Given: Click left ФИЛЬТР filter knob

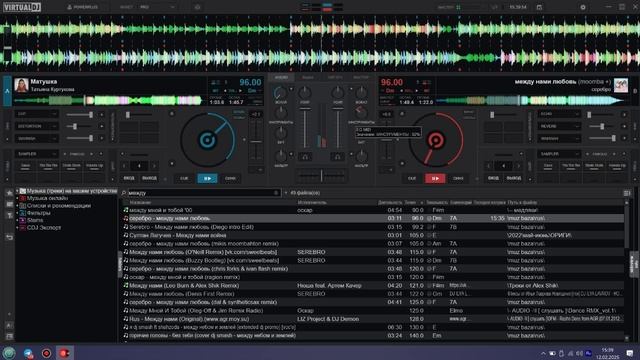Looking at the screenshot, I should point(281,156).
